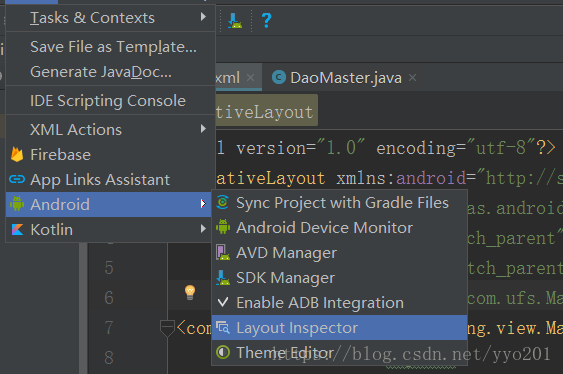Collapse the fold marker at line 7
This screenshot has height=374, width=563.
pos(167,328)
